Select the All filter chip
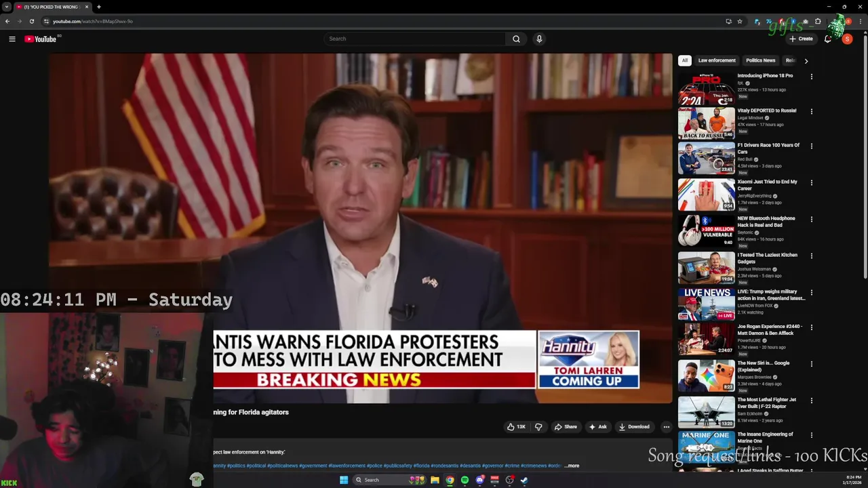The image size is (868, 488). pos(685,60)
